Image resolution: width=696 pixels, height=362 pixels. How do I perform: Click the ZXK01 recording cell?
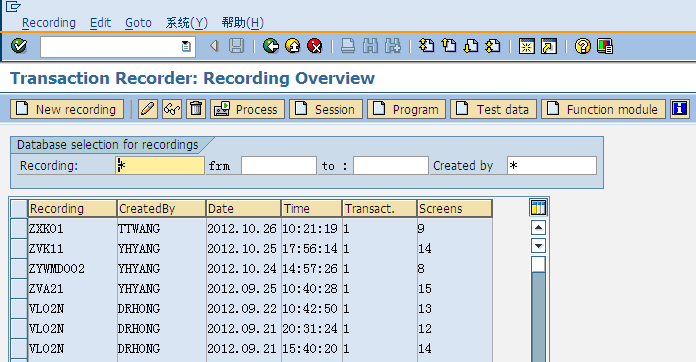72,228
